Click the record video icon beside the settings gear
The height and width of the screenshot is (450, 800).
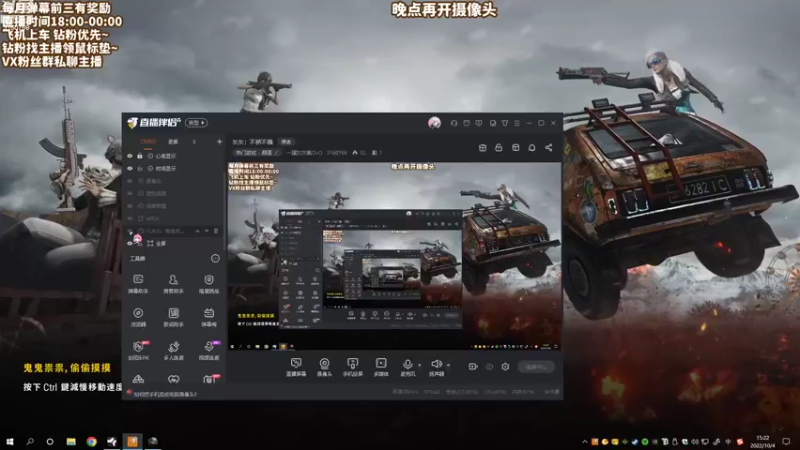pyautogui.click(x=473, y=366)
